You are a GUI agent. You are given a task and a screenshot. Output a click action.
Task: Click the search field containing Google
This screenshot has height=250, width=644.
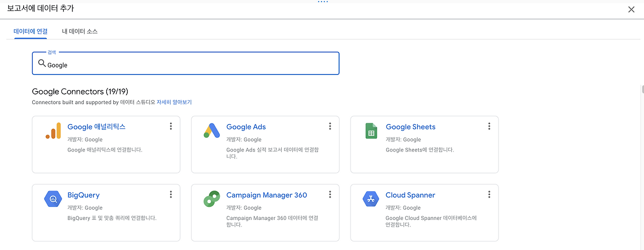(186, 63)
